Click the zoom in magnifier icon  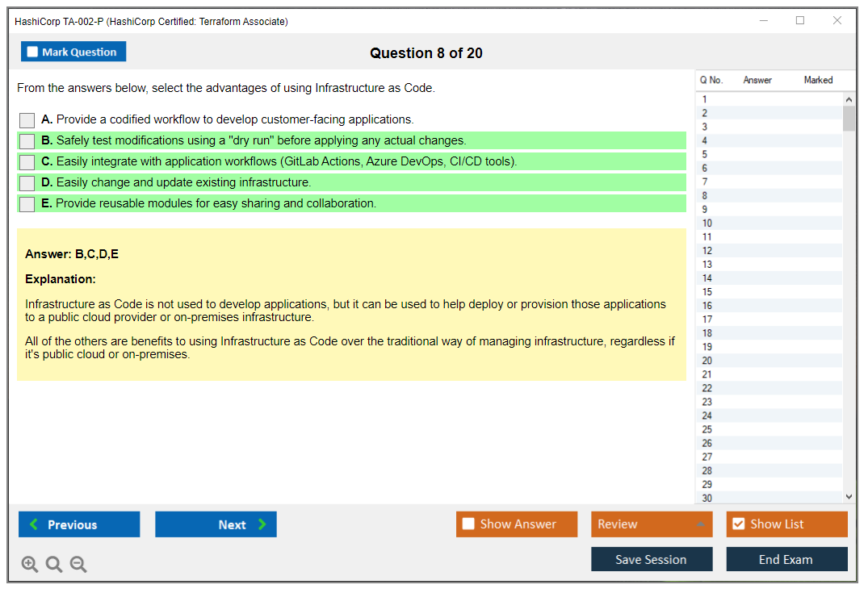click(30, 564)
